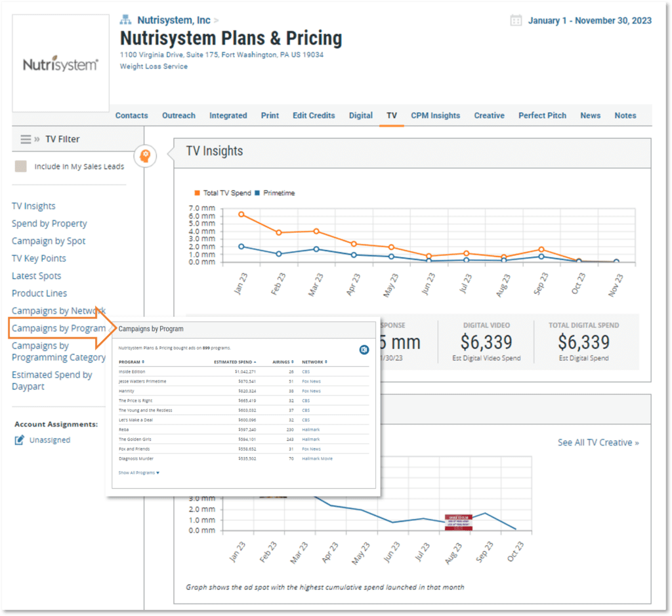
Task: Click the '$1,042,271' estimated spend value
Action: (245, 372)
